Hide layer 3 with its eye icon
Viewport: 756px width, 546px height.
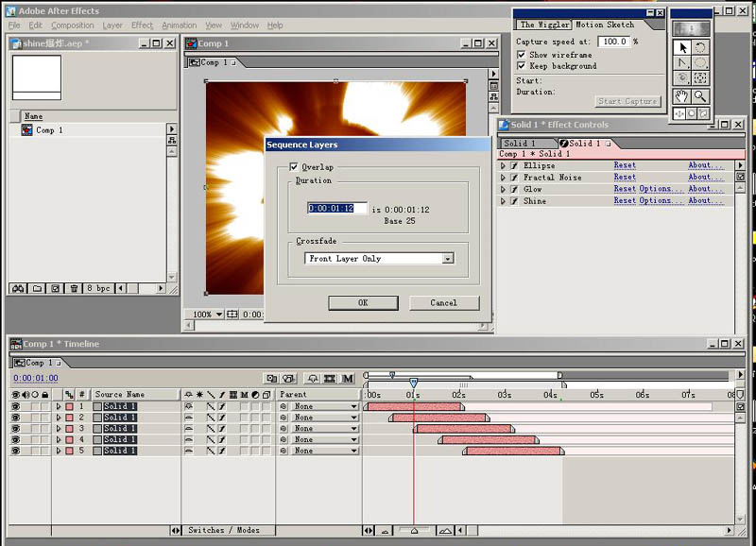point(15,429)
